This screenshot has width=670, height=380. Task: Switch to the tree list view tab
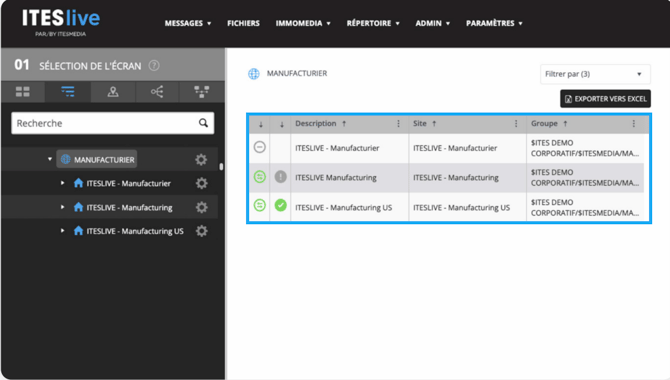(x=68, y=91)
